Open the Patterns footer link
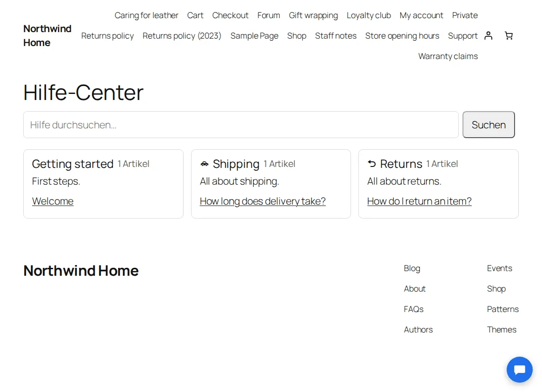 click(502, 309)
